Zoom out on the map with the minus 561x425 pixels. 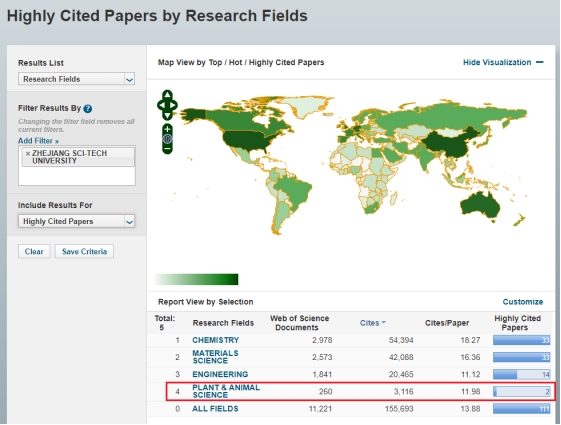[167, 149]
